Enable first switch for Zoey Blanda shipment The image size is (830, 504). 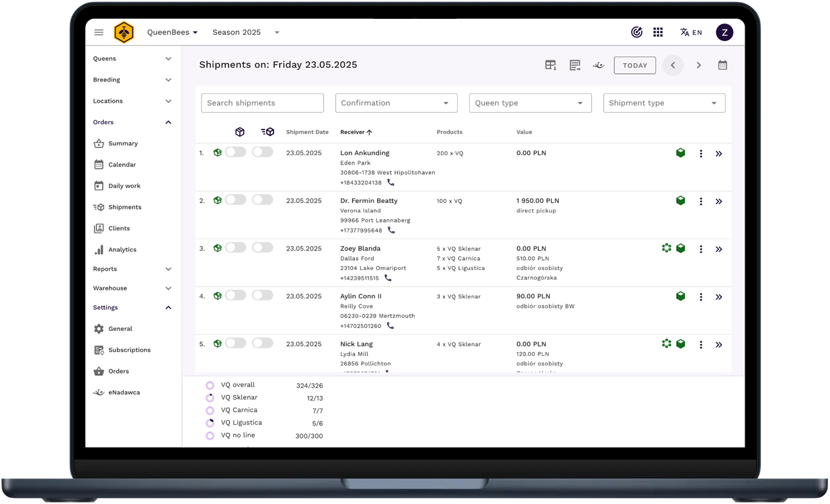(235, 248)
